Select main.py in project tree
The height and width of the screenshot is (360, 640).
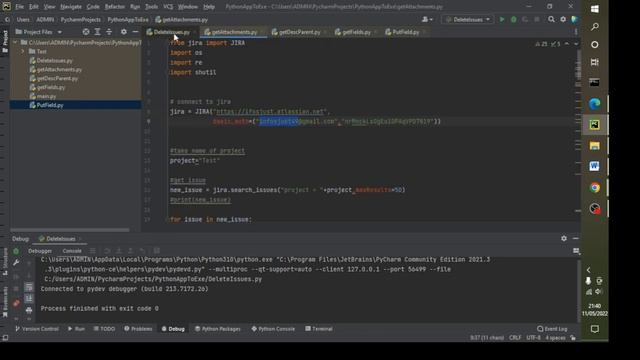click(46, 96)
